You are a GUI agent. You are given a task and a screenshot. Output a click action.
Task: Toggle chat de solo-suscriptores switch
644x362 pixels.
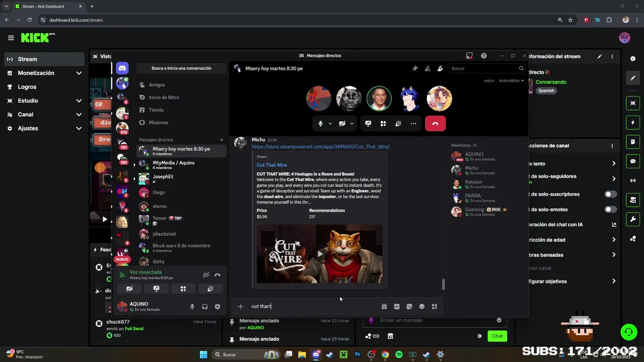coord(610,194)
